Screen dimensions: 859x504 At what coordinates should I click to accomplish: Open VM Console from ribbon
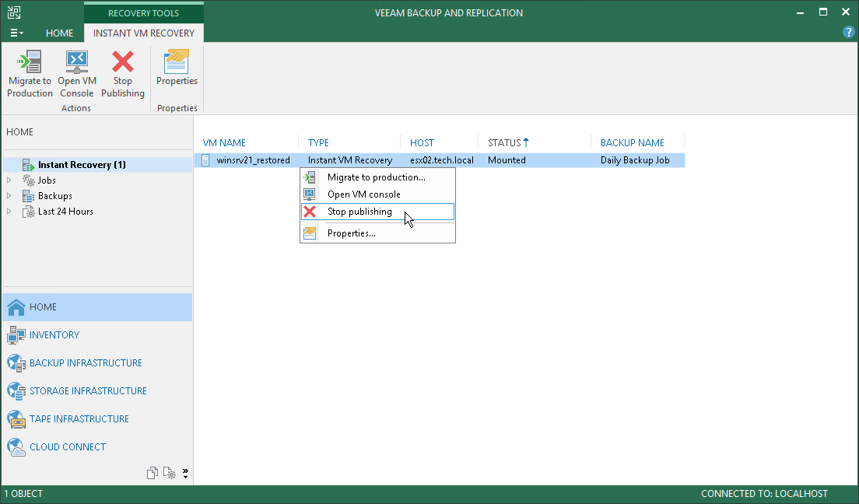tap(77, 62)
